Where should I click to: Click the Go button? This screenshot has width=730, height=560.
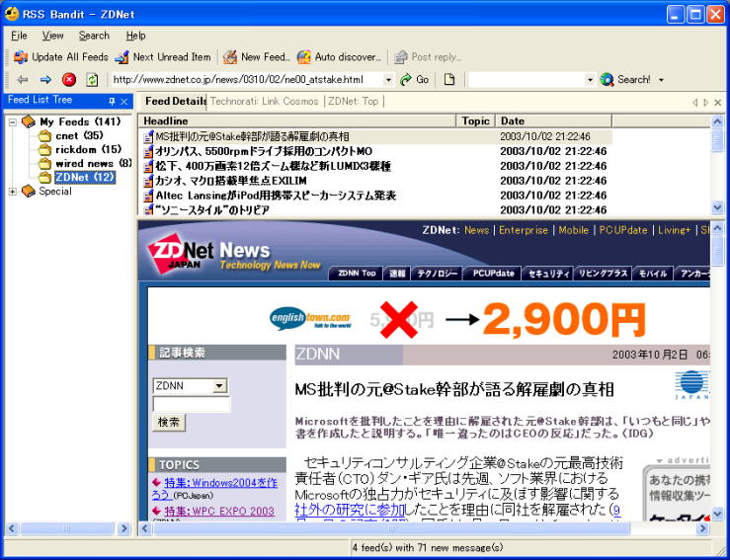click(414, 80)
